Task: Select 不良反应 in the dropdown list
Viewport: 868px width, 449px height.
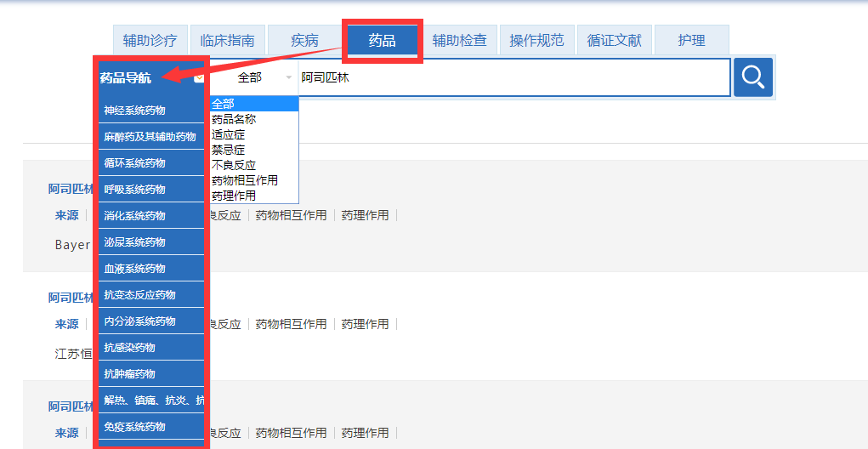Action: tap(254, 165)
